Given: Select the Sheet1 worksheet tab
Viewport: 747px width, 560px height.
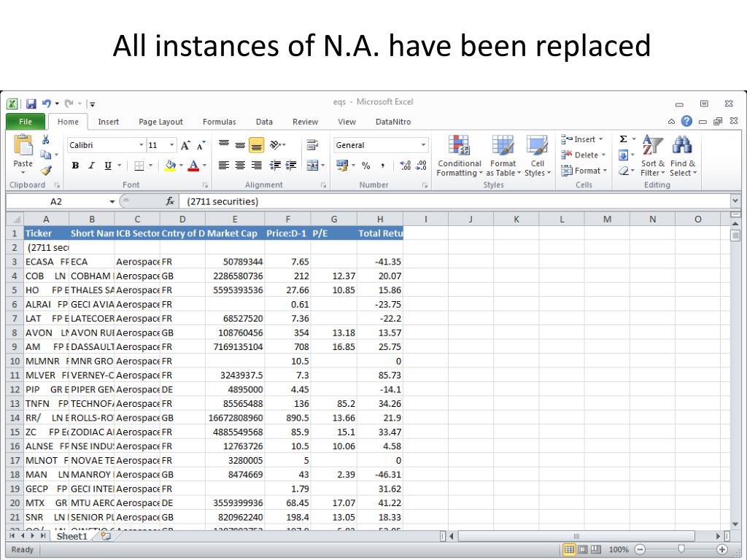Looking at the screenshot, I should point(72,536).
